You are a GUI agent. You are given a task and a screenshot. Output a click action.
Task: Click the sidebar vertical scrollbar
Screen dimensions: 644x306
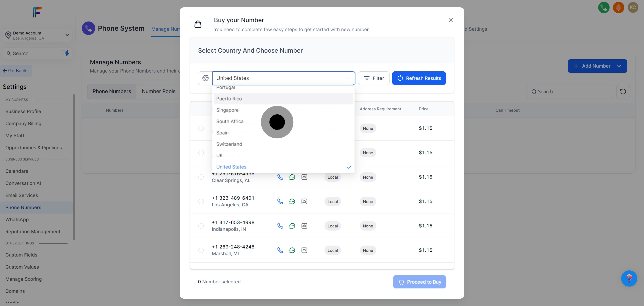(x=74, y=167)
